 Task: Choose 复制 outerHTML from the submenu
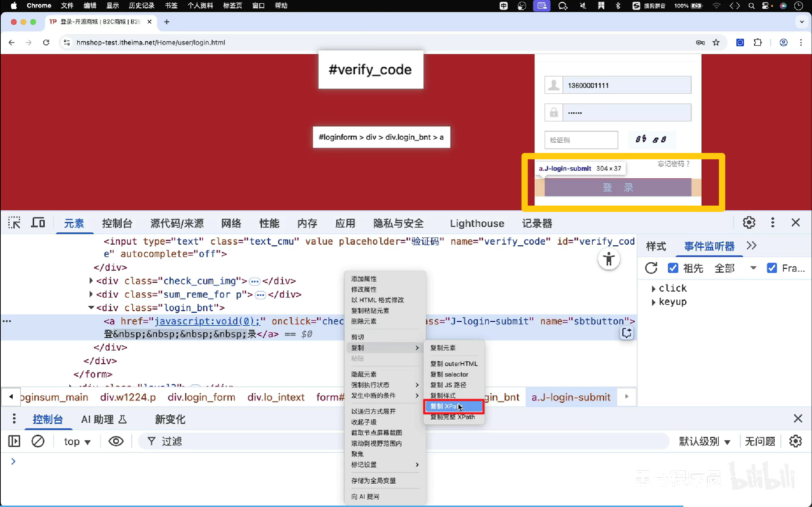pos(453,364)
